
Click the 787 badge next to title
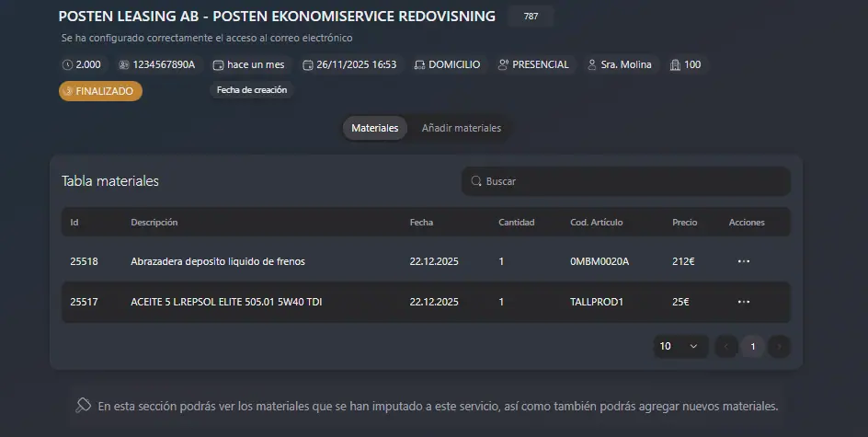531,17
